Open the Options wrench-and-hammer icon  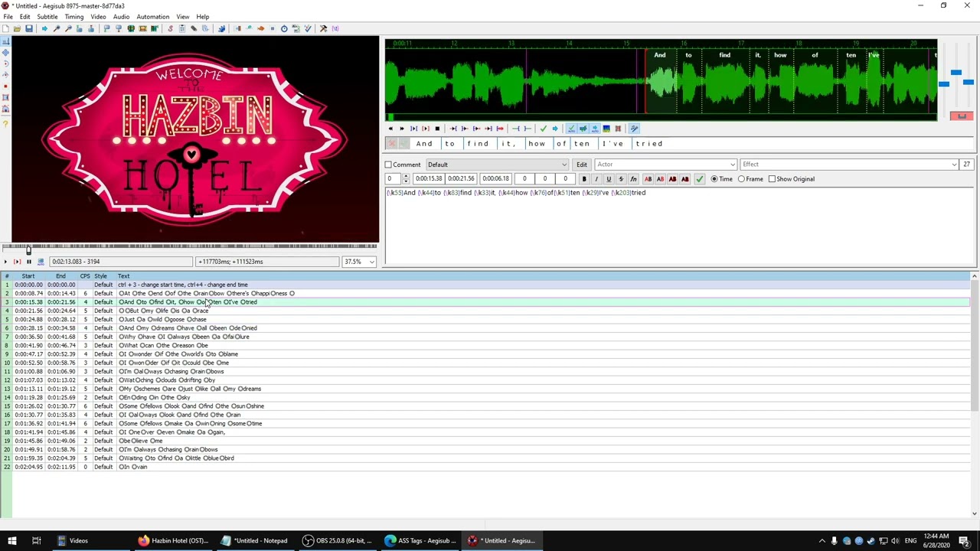click(323, 28)
